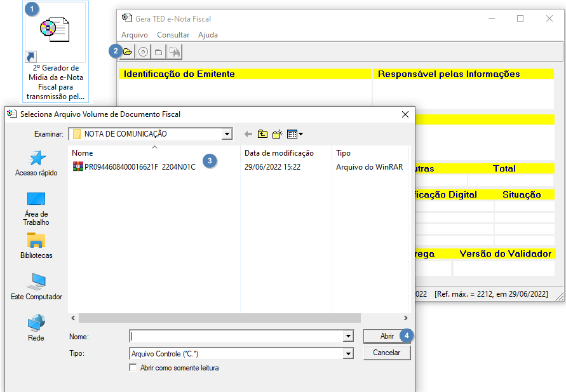
Task: Create a new folder in the dialog
Action: [x=277, y=134]
